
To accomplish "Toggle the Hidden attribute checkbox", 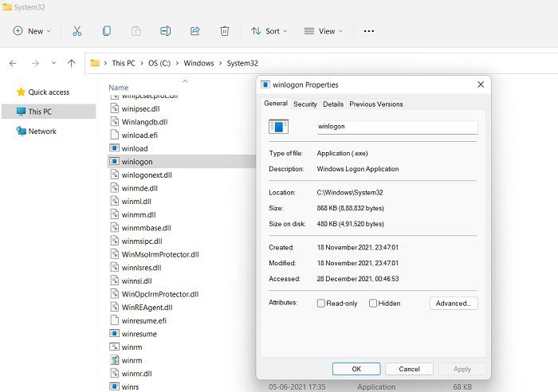I will click(373, 303).
